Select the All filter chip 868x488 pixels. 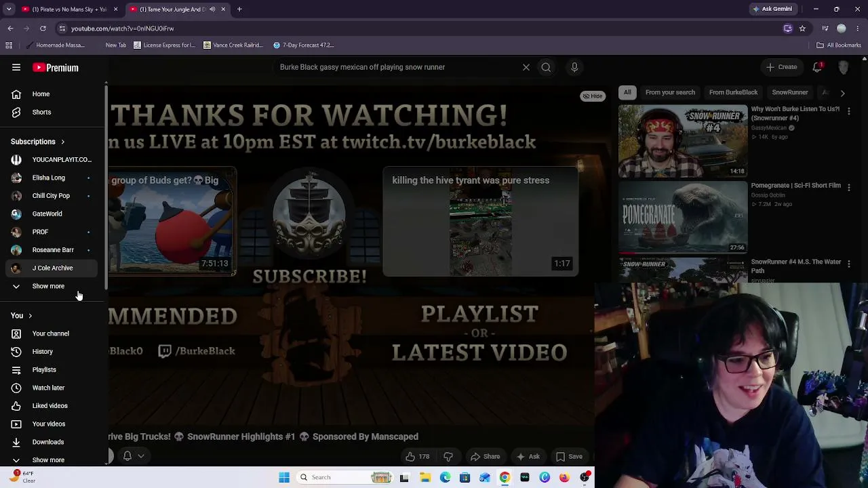[x=627, y=92]
